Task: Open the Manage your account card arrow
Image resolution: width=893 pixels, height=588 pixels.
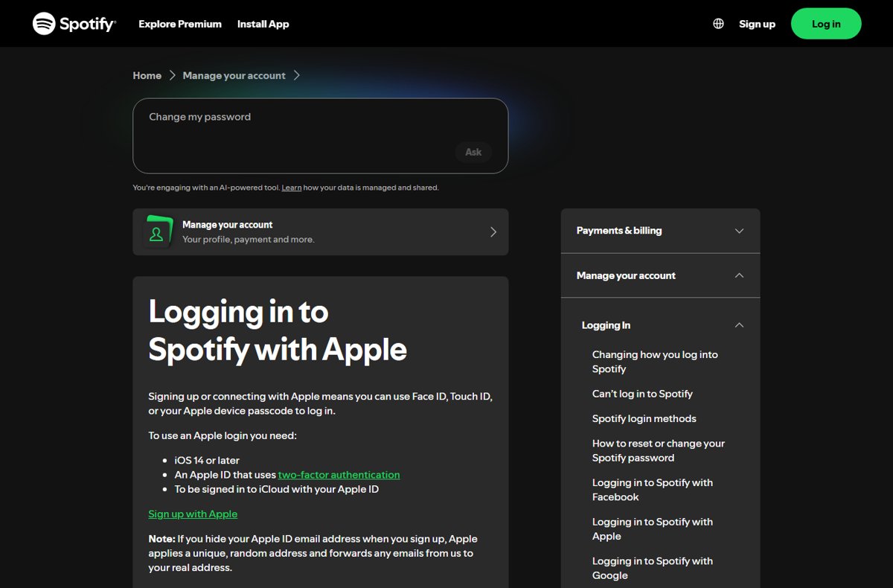Action: coord(493,232)
